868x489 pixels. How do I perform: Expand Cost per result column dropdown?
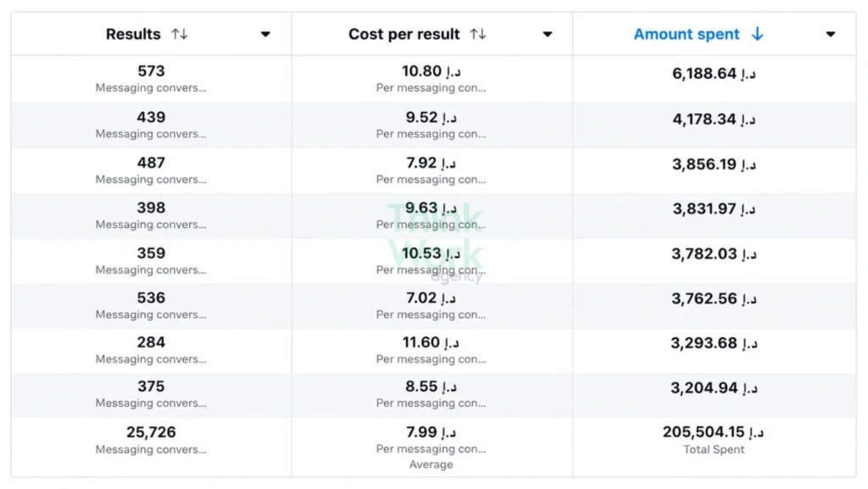click(x=548, y=34)
